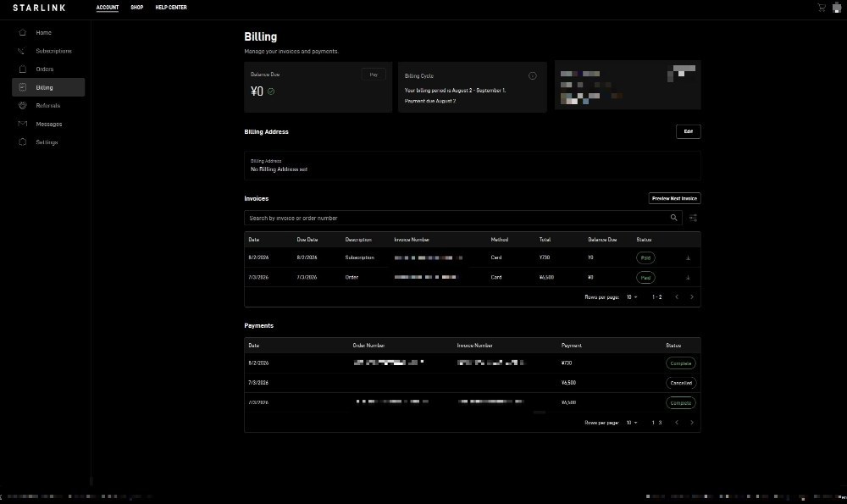The height and width of the screenshot is (504, 847).
Task: Click the Balance Due column header
Action: point(602,240)
